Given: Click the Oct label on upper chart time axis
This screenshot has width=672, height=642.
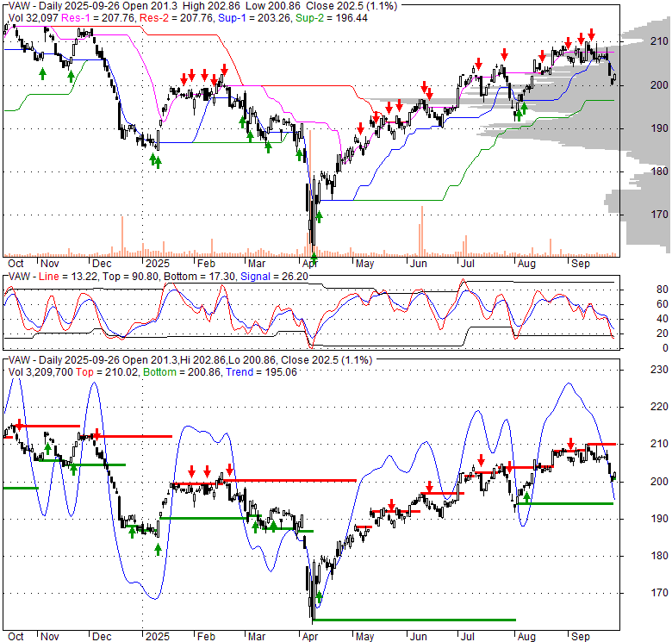Looking at the screenshot, I should [x=16, y=264].
